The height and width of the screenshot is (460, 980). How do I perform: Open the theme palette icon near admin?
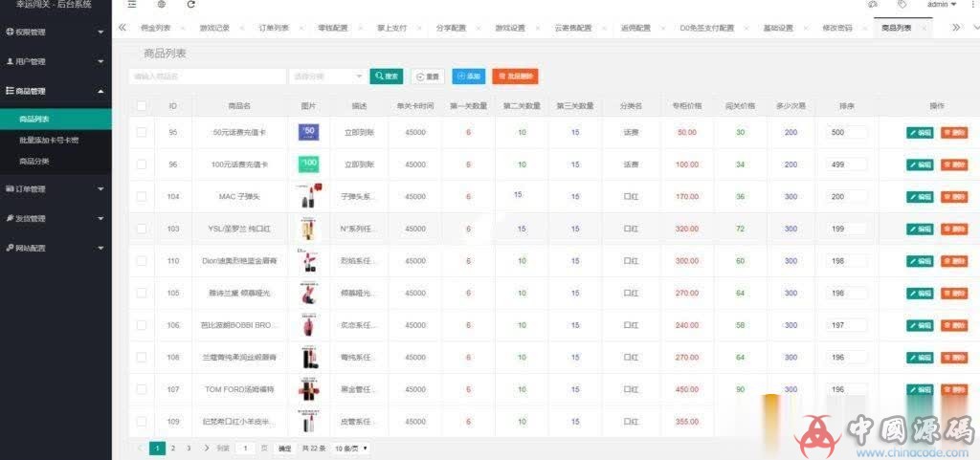[873, 5]
